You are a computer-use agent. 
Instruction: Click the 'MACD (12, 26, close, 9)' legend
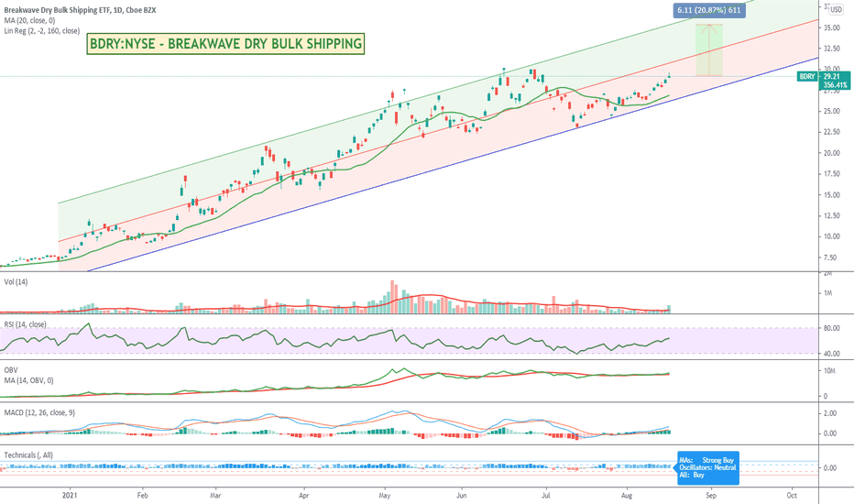(x=39, y=412)
